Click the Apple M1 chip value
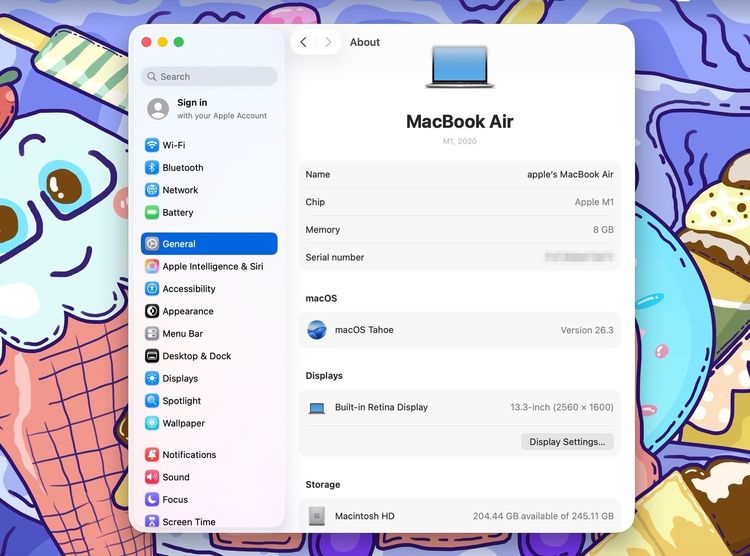This screenshot has width=750, height=556. (594, 202)
